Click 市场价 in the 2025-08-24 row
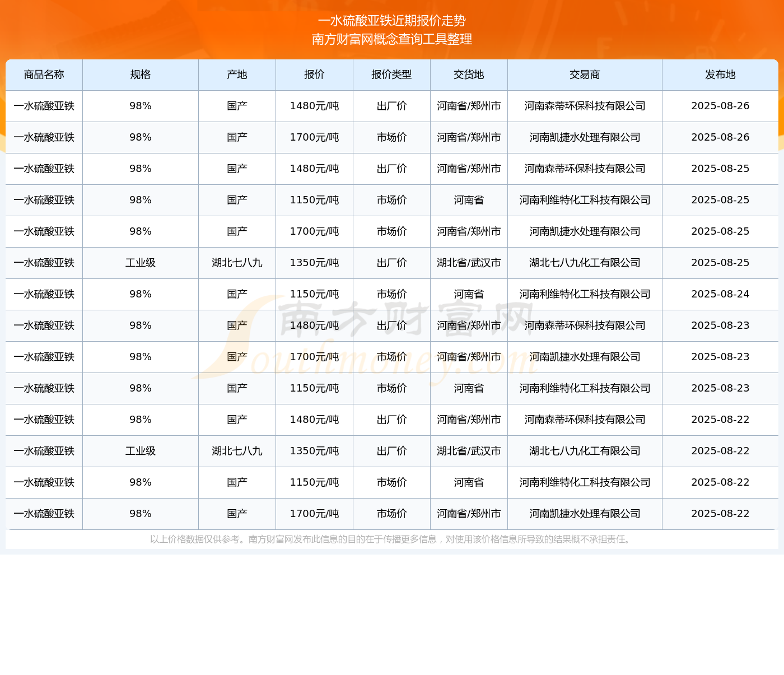Screen dimensions: 784x675 tap(391, 294)
